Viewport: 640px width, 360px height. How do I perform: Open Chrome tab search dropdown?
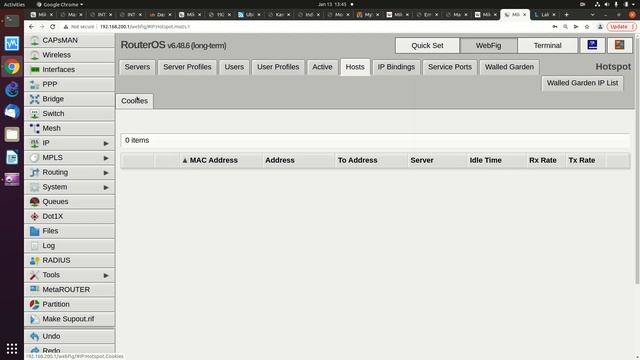point(592,15)
